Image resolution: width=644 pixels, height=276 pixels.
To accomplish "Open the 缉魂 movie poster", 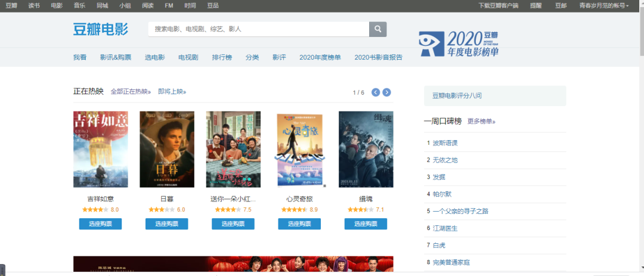I will (x=366, y=149).
